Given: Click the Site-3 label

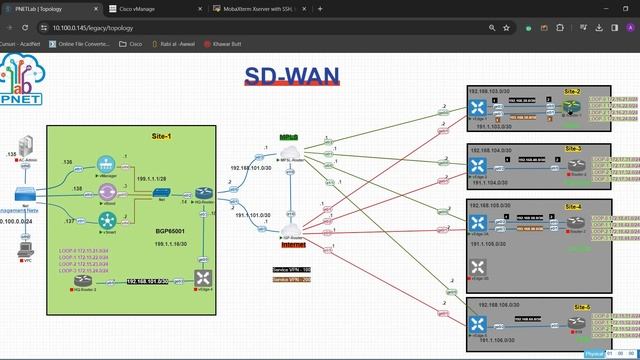Looking at the screenshot, I should [x=573, y=149].
